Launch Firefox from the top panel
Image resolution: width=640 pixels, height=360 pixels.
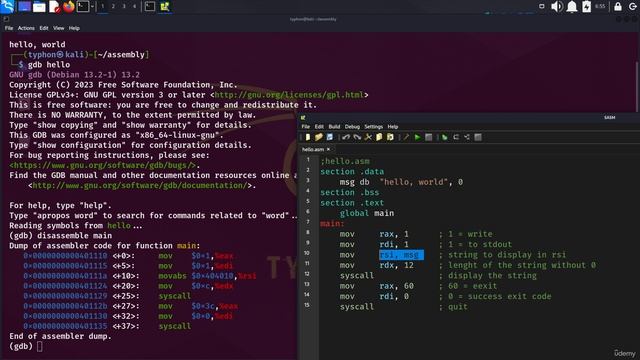coord(69,7)
